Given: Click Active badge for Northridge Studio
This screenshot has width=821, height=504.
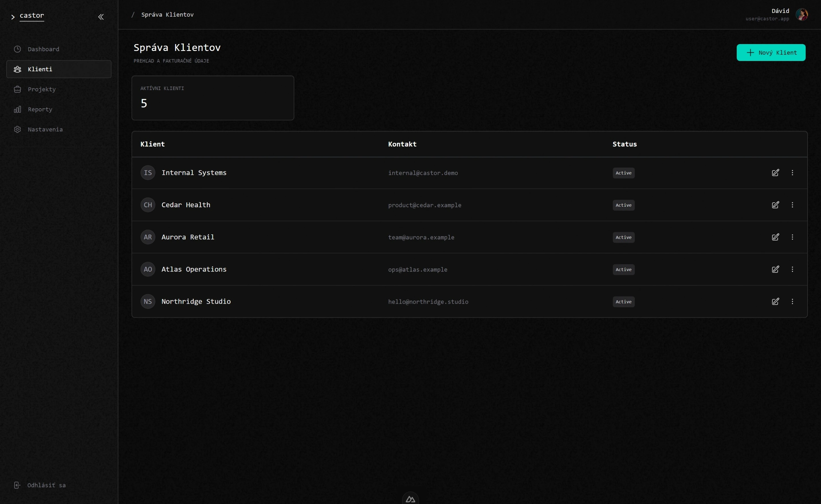Looking at the screenshot, I should 624,302.
